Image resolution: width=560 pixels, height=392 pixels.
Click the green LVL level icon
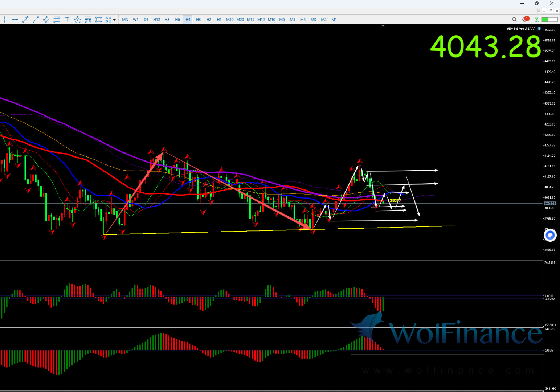(536, 20)
